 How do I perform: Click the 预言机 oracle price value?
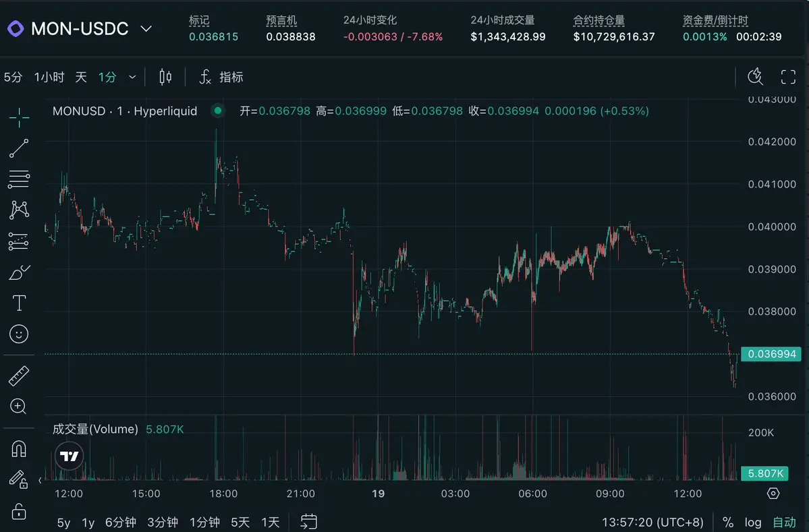pos(291,36)
